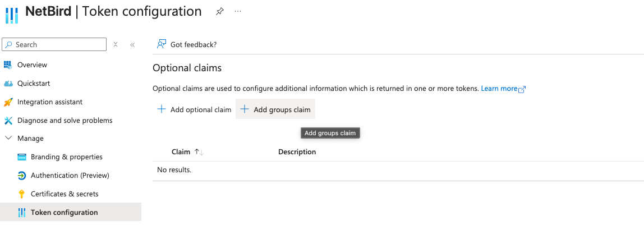The image size is (644, 225).
Task: Collapse the sidebar with double chevron
Action: tap(132, 45)
